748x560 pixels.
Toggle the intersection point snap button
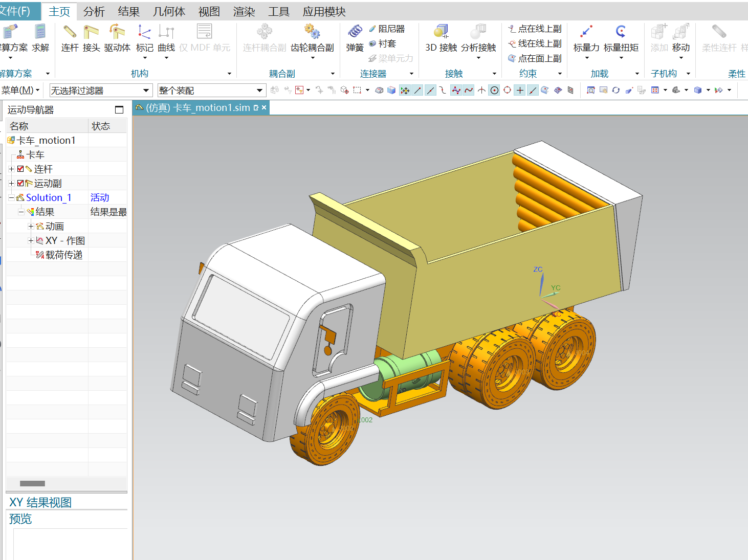(481, 91)
